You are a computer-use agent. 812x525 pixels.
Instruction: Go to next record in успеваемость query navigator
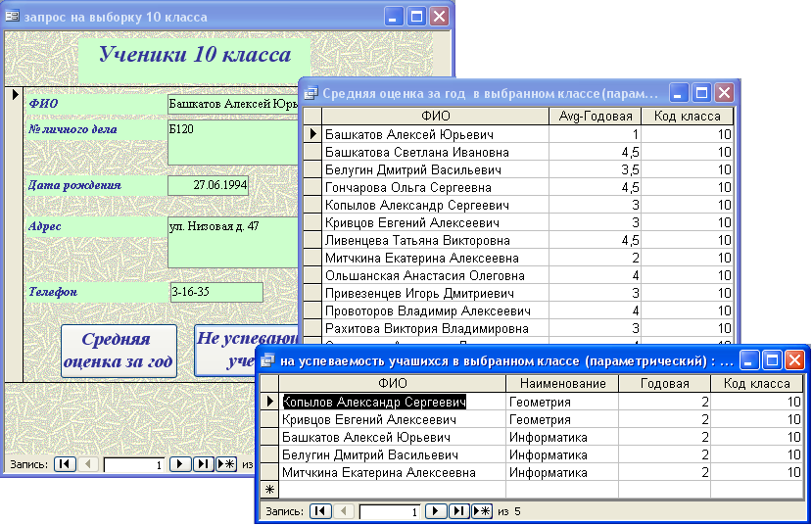click(436, 511)
